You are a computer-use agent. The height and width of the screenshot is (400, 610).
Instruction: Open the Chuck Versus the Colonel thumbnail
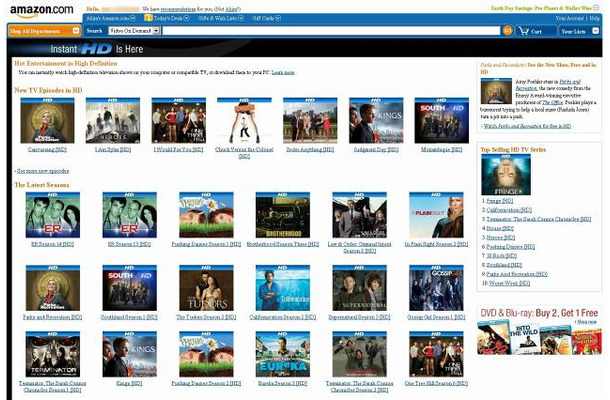[x=244, y=121]
